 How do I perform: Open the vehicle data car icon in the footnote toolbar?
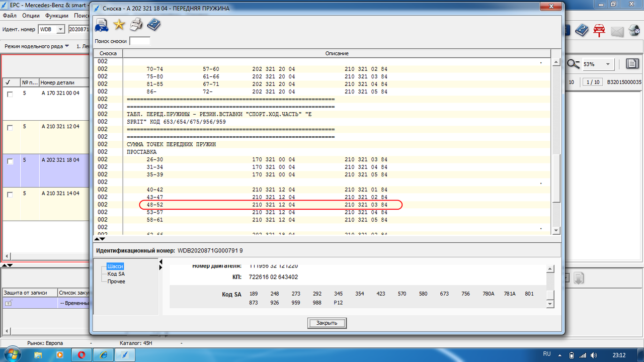coord(102,25)
